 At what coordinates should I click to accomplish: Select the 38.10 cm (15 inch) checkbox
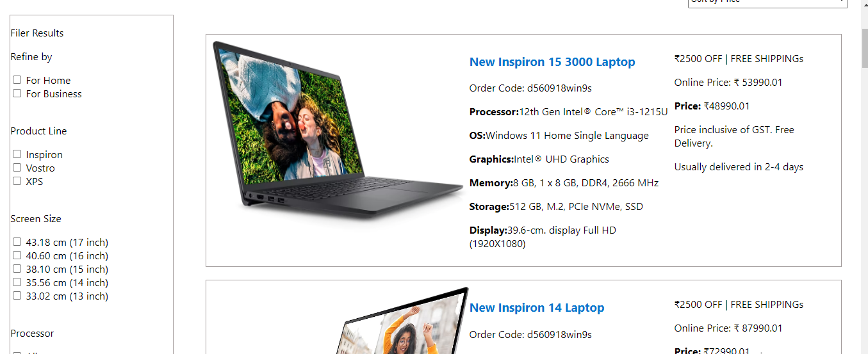[17, 269]
